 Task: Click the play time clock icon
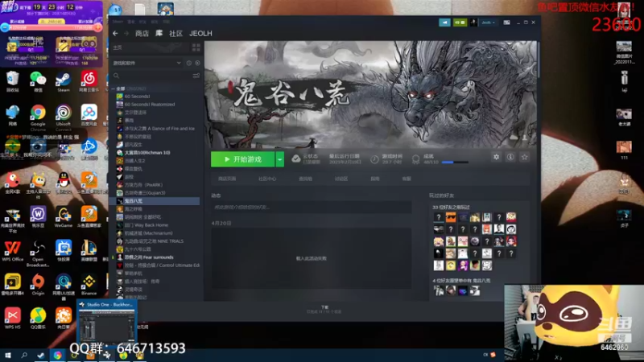(374, 159)
